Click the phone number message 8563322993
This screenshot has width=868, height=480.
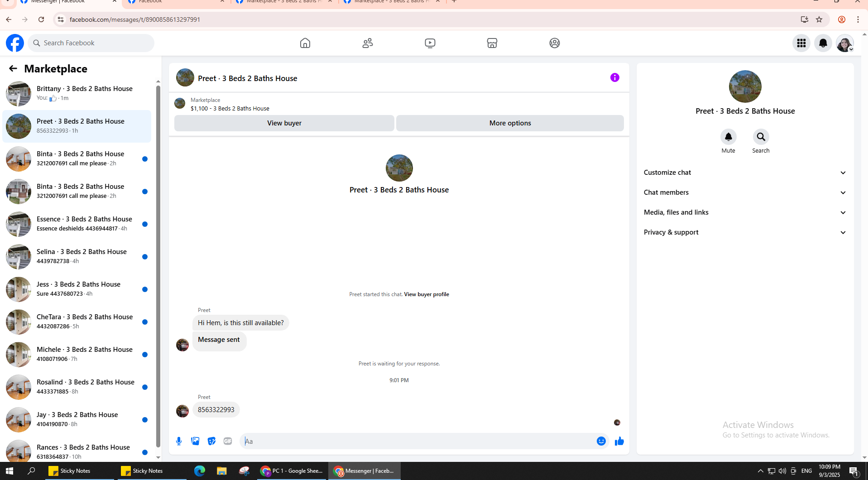tap(216, 410)
